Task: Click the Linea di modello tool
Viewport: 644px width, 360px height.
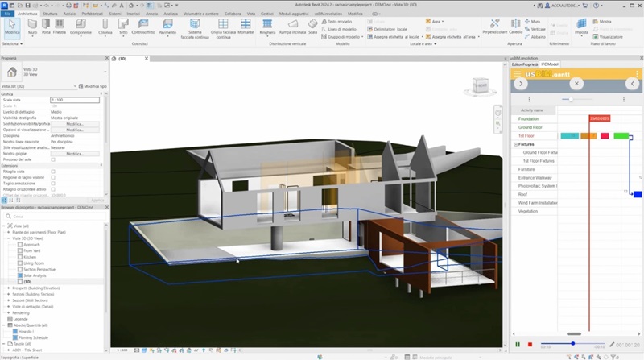Action: click(x=339, y=29)
